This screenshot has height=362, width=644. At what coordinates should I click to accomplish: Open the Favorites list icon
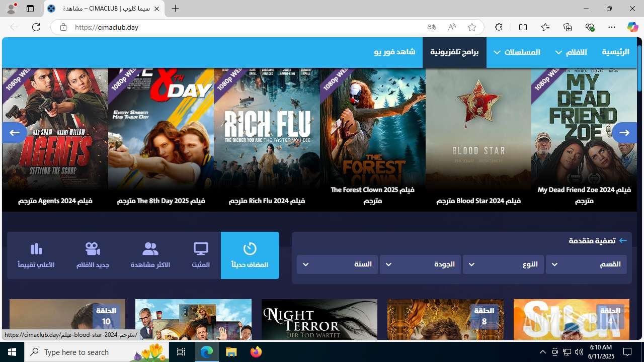click(545, 27)
